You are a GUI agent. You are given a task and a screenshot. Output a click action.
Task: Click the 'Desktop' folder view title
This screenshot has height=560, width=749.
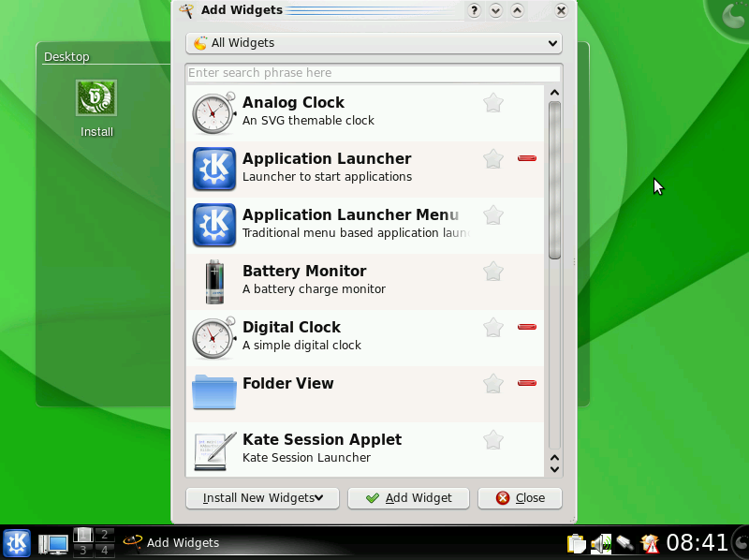(x=66, y=56)
